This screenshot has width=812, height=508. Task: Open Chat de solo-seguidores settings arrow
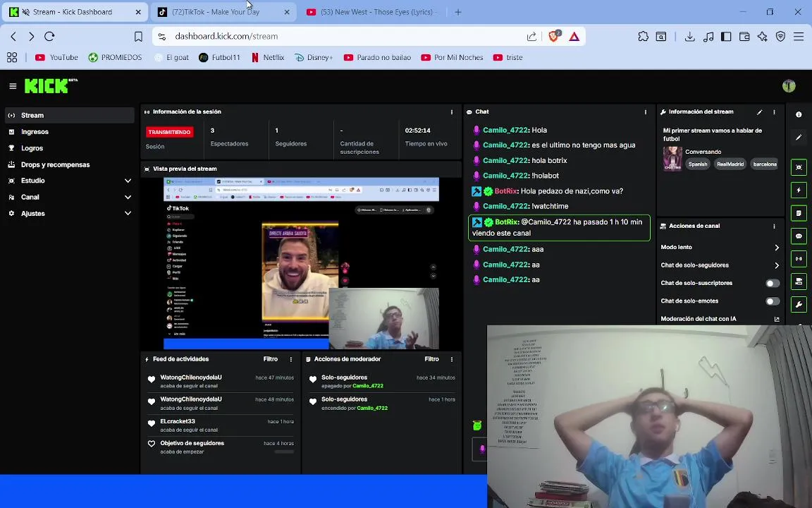click(x=776, y=265)
